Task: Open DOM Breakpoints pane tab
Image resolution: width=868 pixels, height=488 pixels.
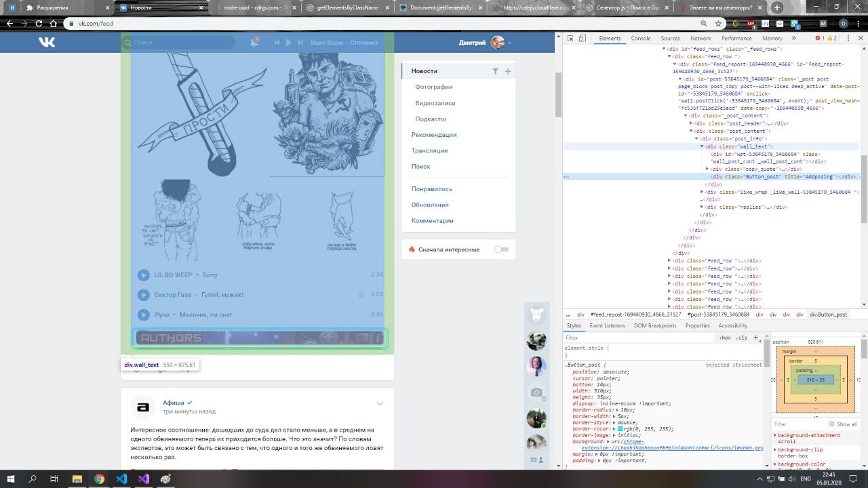Action: [x=655, y=326]
